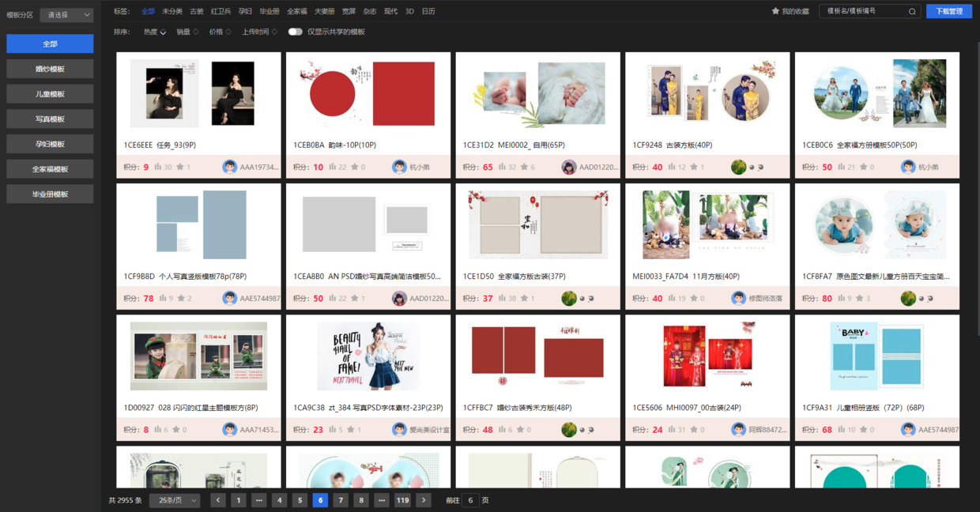This screenshot has width=980, height=512.
Task: Click uploader avatar on 古装方版(40P) card
Action: click(738, 168)
